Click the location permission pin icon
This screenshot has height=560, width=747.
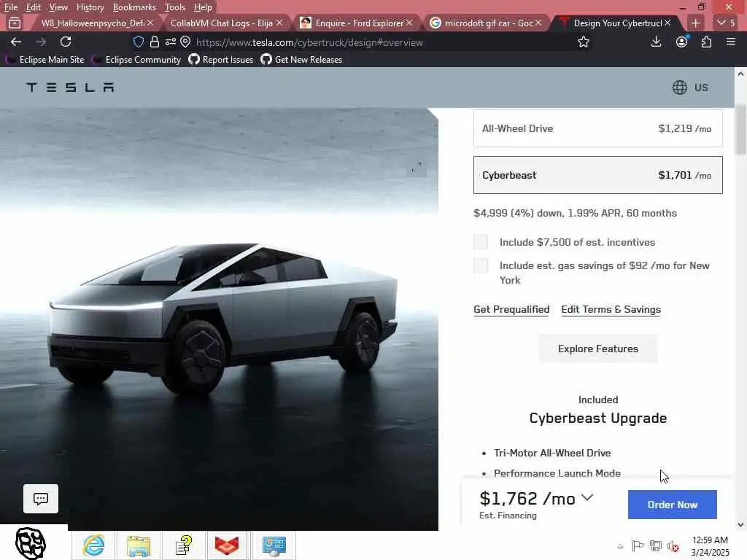pos(185,42)
